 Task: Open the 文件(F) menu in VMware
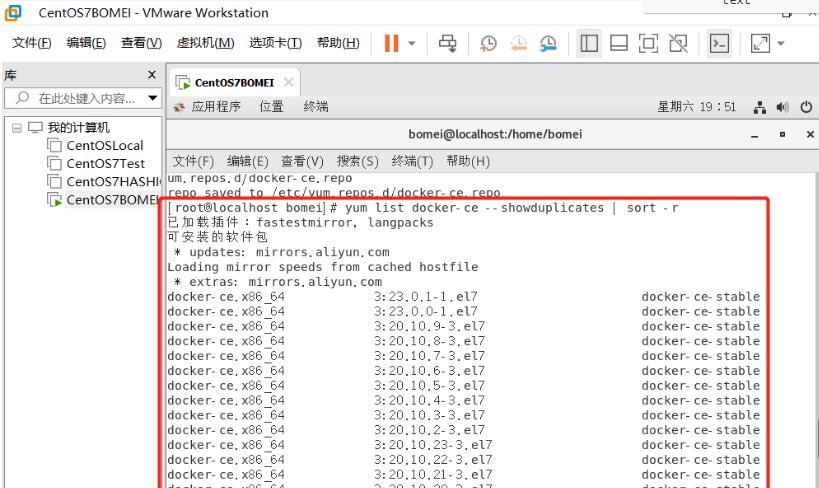pyautogui.click(x=31, y=43)
